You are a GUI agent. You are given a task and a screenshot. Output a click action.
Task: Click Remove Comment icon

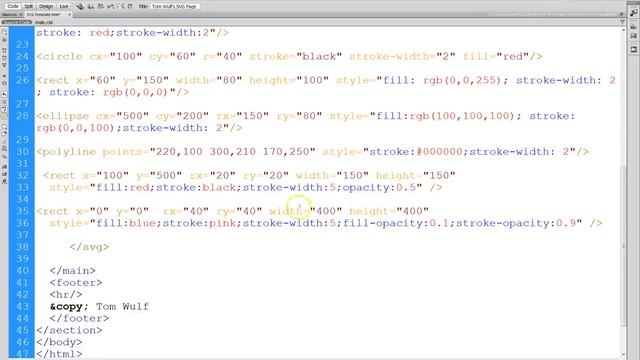4,133
